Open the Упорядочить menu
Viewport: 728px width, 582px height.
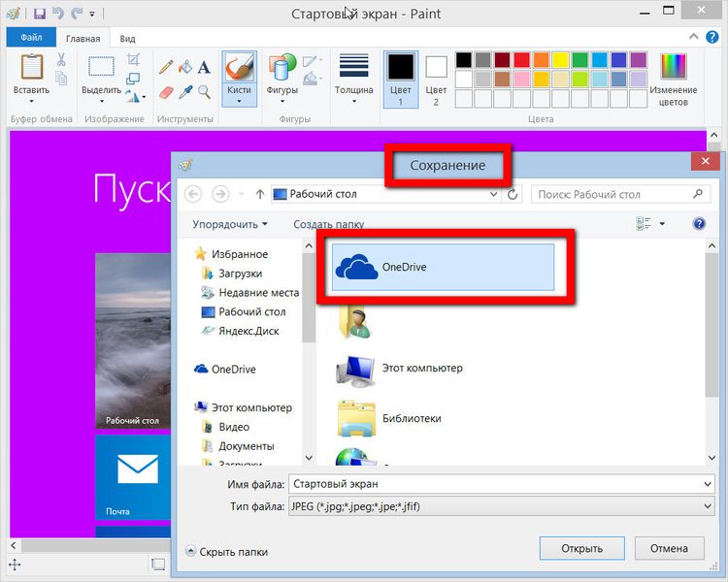(230, 224)
